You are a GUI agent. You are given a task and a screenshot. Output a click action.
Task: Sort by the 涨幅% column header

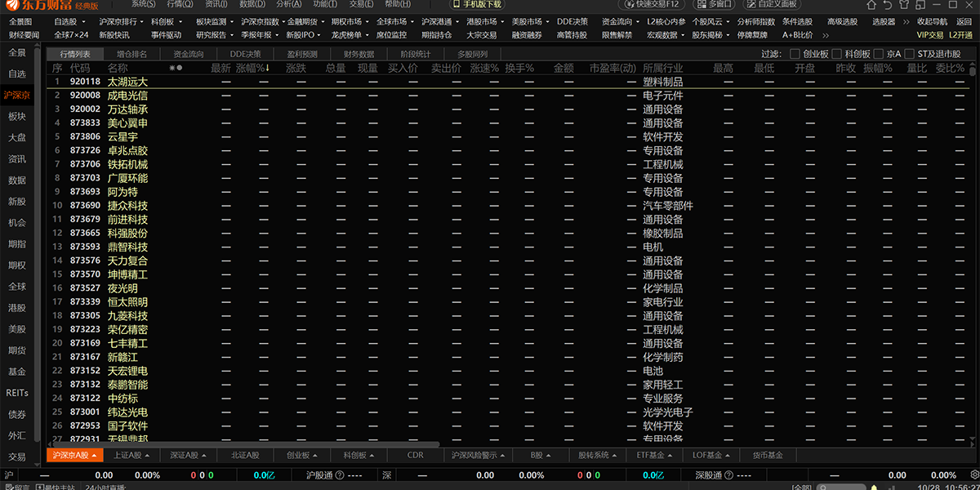tap(251, 69)
